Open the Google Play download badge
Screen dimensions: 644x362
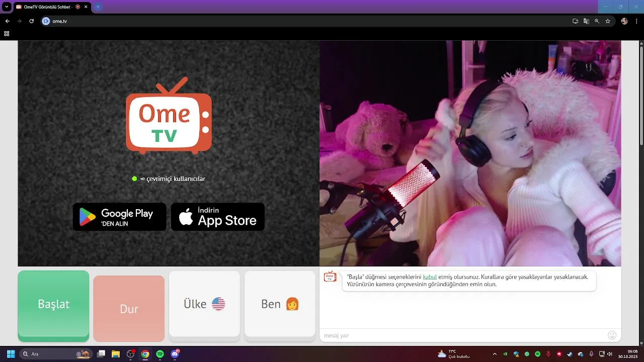point(119,217)
